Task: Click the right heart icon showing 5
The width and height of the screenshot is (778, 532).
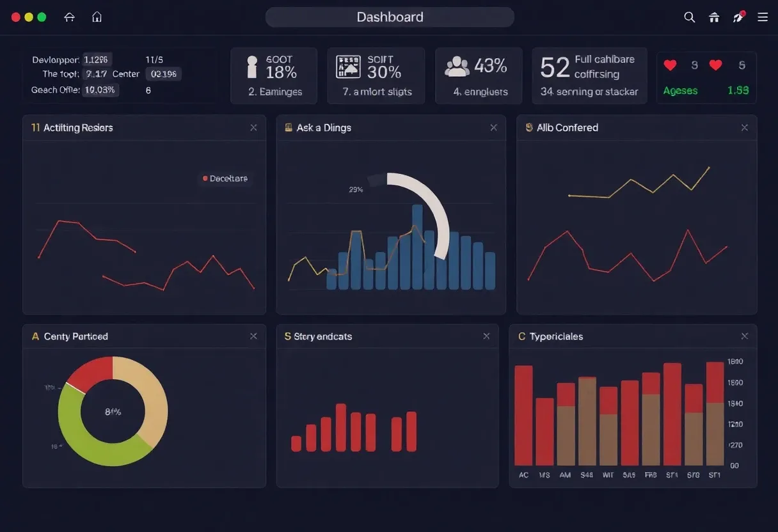Action: coord(715,65)
